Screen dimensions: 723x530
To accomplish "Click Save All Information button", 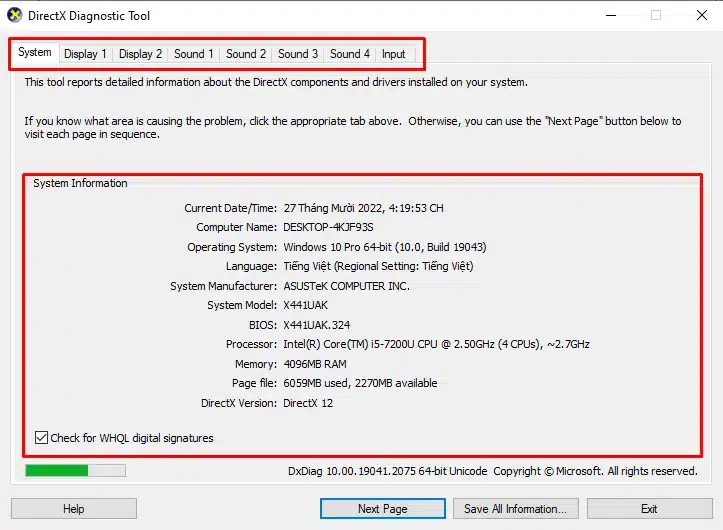I will tap(516, 509).
